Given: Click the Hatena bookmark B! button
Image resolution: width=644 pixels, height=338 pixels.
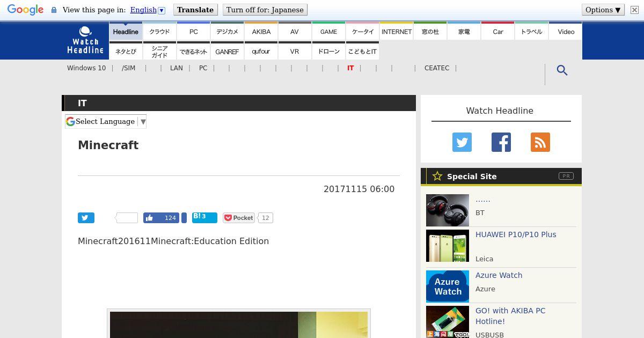Looking at the screenshot, I should pos(204,217).
